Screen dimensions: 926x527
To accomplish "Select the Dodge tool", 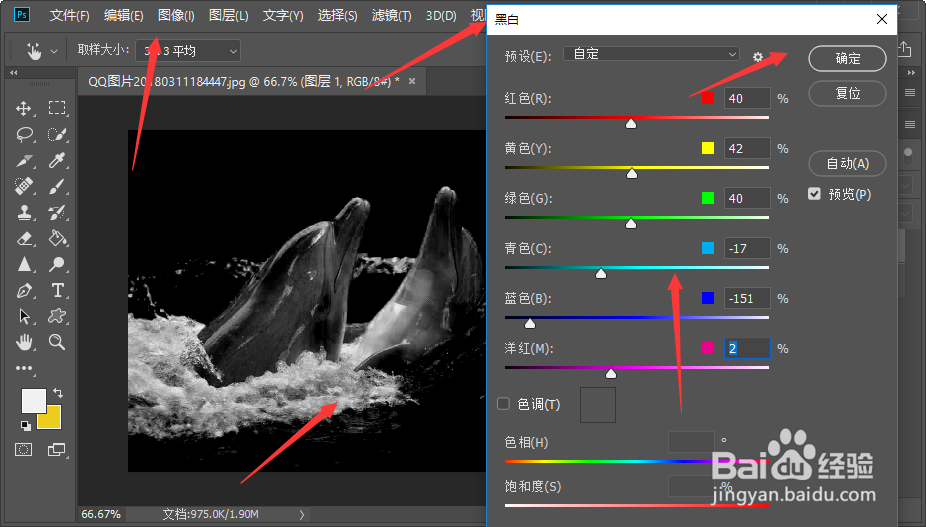I will click(57, 264).
